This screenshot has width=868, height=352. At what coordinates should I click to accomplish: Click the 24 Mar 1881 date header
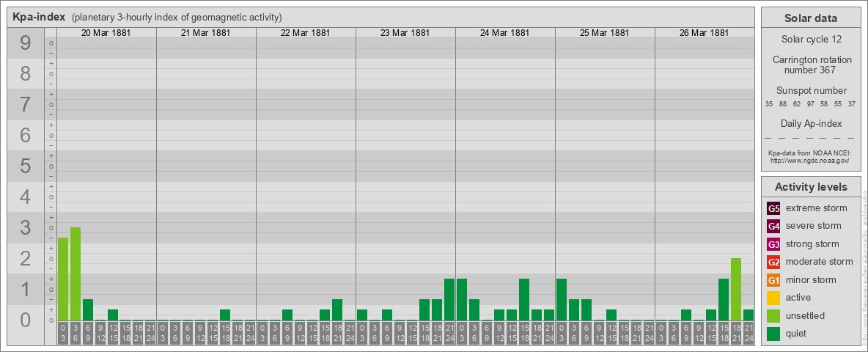504,33
